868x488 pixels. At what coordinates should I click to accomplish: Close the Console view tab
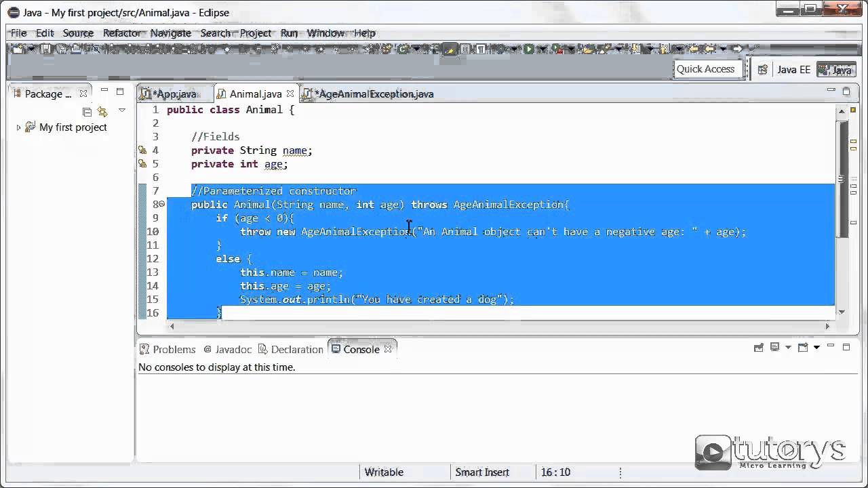coord(388,349)
